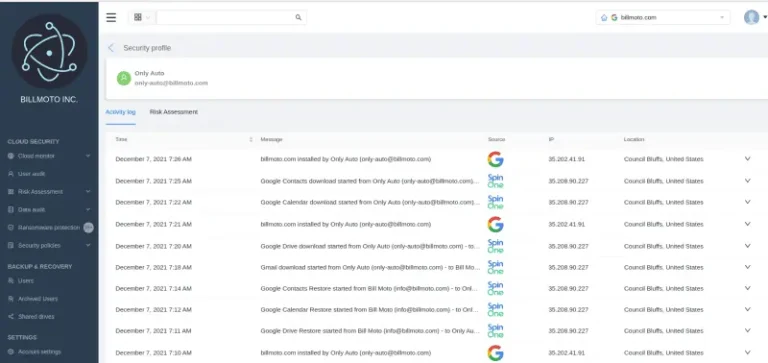768x363 pixels.
Task: Open Account settings in sidebar
Action: tap(40, 352)
